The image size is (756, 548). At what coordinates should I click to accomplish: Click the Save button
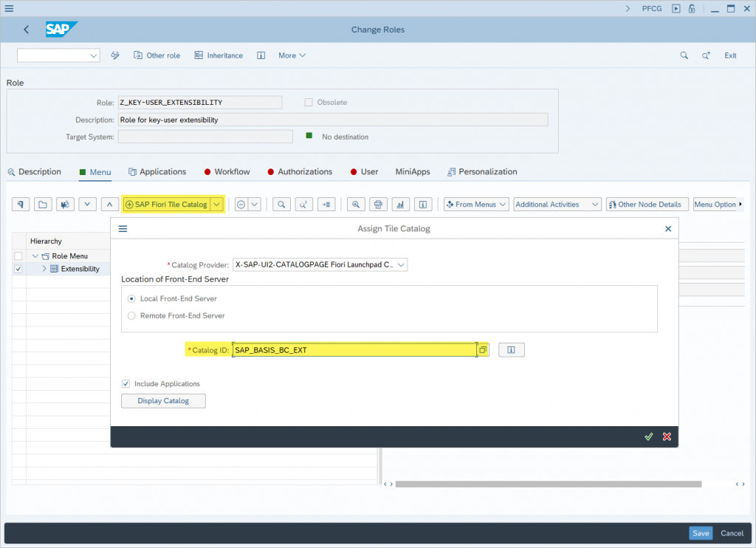[x=701, y=533]
